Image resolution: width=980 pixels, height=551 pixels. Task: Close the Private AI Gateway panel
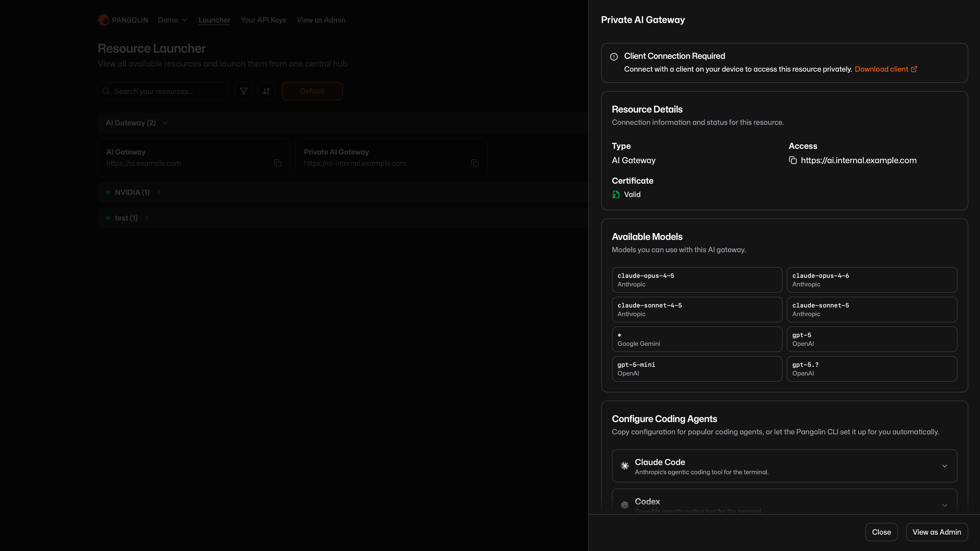point(881,532)
